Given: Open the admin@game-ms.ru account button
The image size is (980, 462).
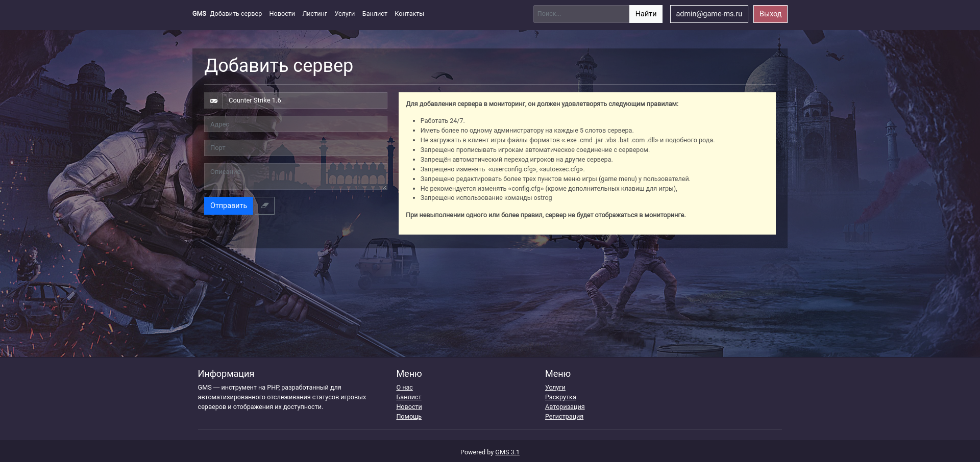Looking at the screenshot, I should 709,14.
